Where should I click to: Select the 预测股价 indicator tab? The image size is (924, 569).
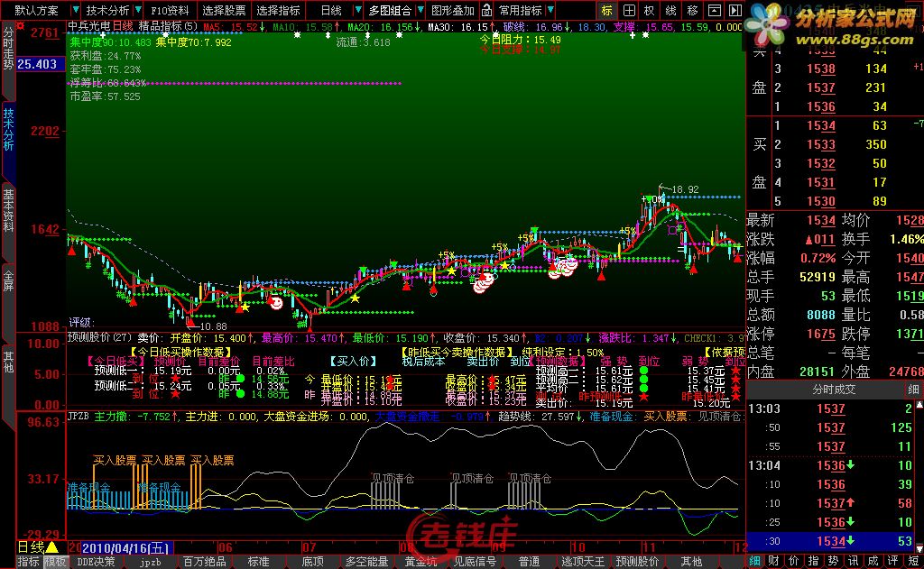pos(637,562)
